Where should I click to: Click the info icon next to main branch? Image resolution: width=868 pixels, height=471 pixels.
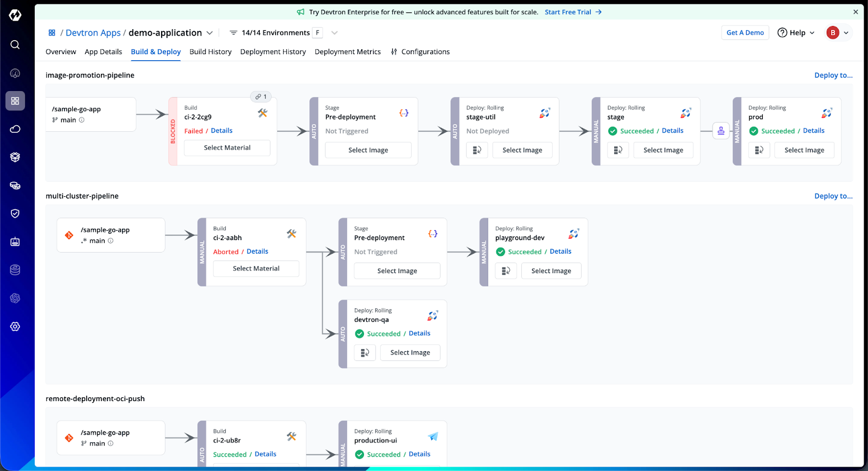[x=82, y=120]
